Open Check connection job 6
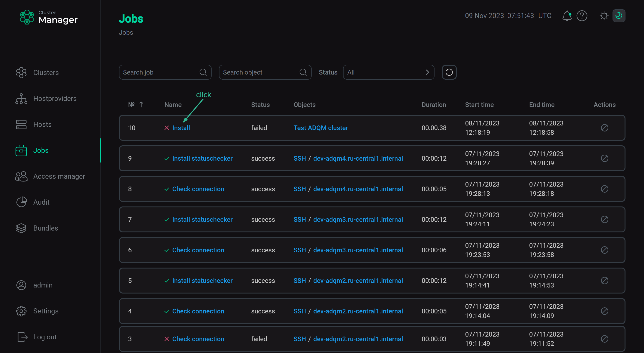The height and width of the screenshot is (353, 644). click(x=198, y=250)
